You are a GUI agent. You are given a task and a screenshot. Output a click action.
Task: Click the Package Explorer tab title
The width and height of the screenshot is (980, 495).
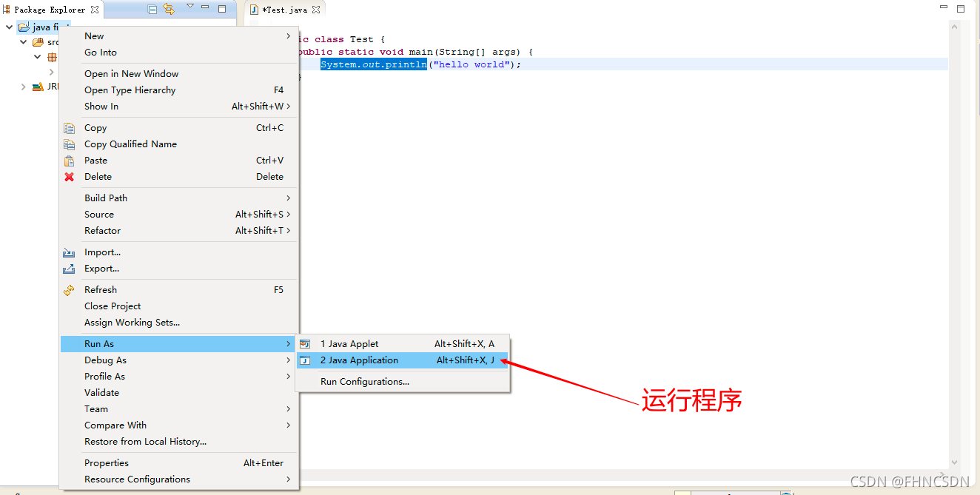[x=50, y=10]
